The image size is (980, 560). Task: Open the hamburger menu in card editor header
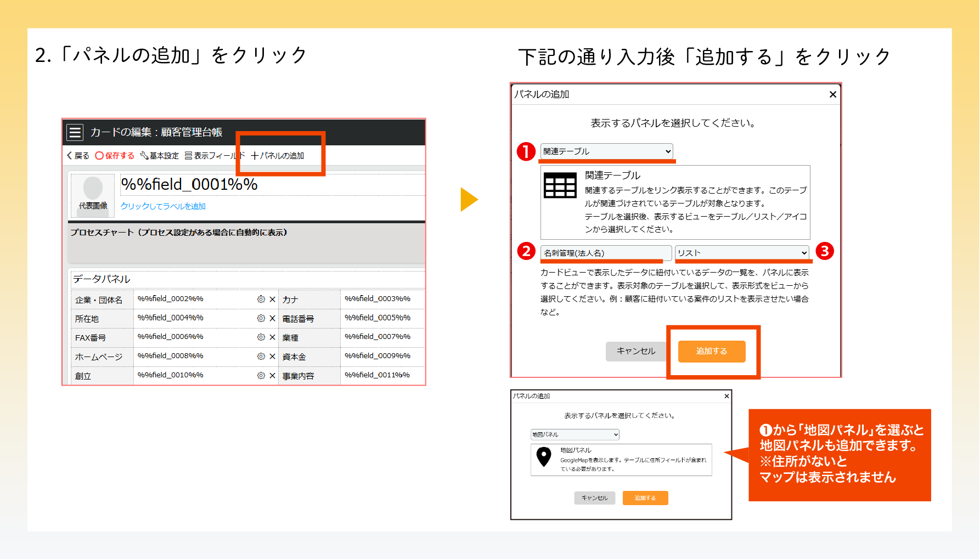pos(75,132)
